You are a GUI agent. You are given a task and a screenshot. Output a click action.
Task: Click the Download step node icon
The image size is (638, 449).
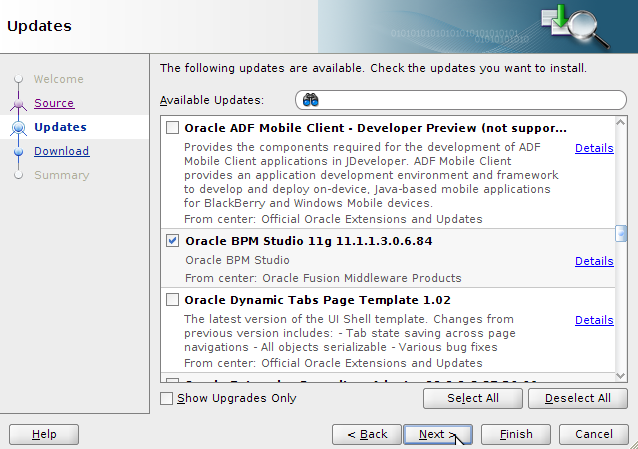coord(18,152)
